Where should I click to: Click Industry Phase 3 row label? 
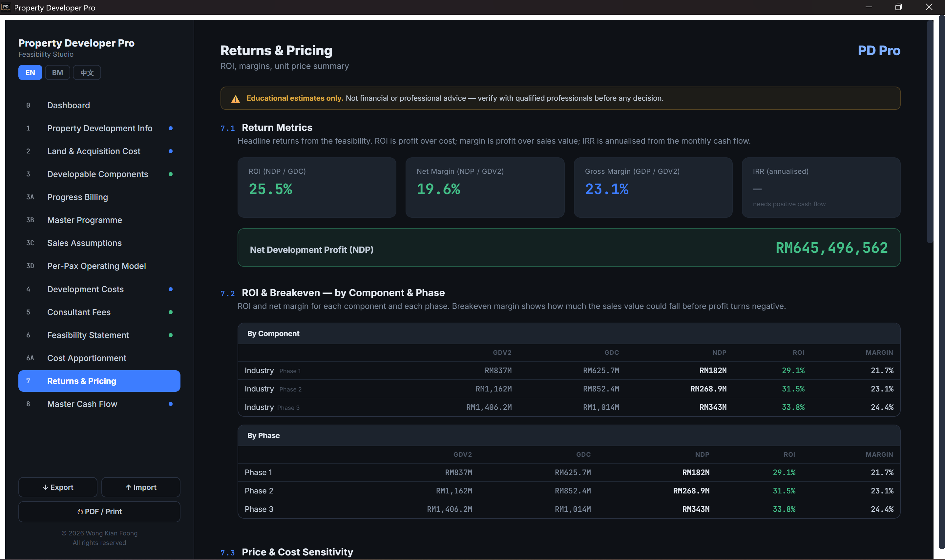[x=272, y=407]
